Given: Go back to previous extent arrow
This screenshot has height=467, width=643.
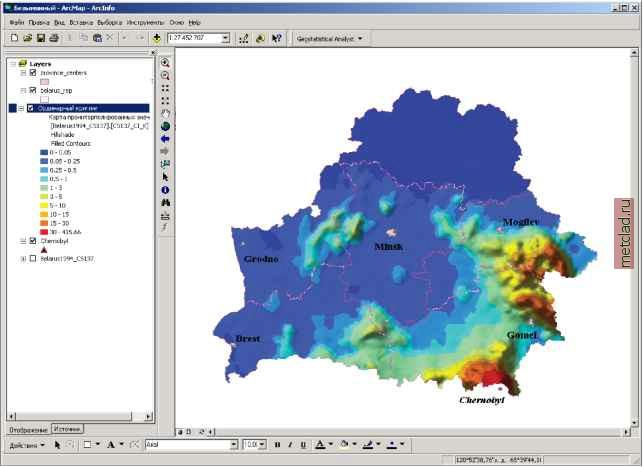Looking at the screenshot, I should (x=166, y=139).
